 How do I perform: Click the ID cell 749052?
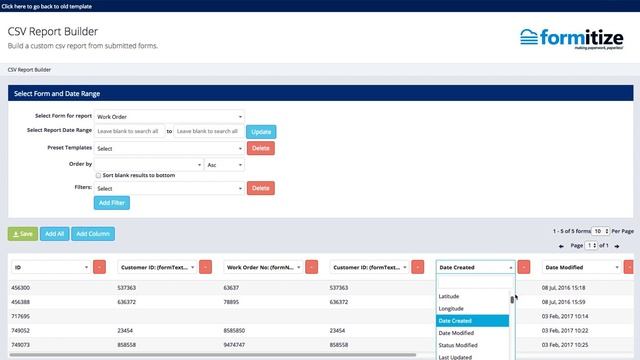(x=21, y=331)
